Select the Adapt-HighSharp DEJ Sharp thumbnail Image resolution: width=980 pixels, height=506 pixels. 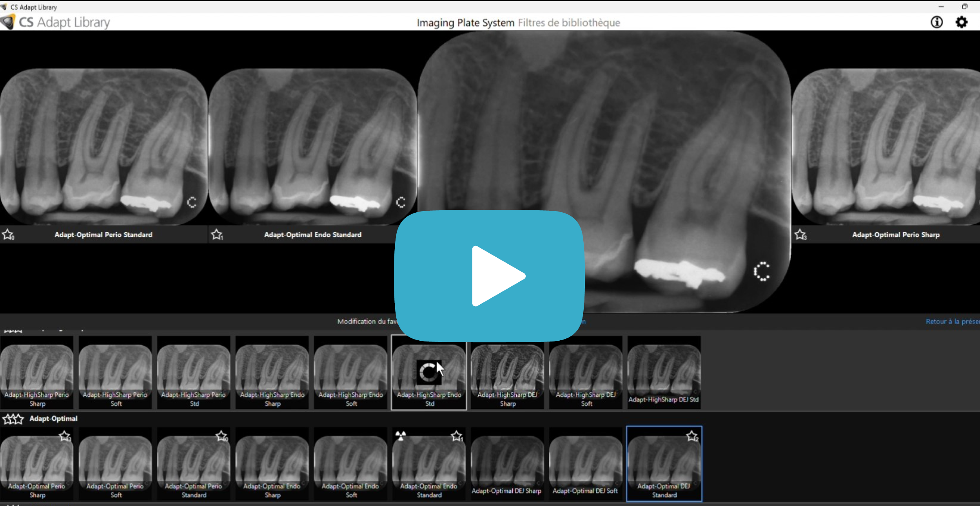coord(507,372)
